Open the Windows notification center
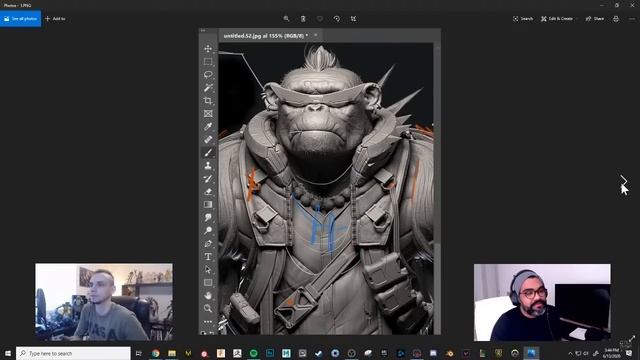 [x=630, y=353]
